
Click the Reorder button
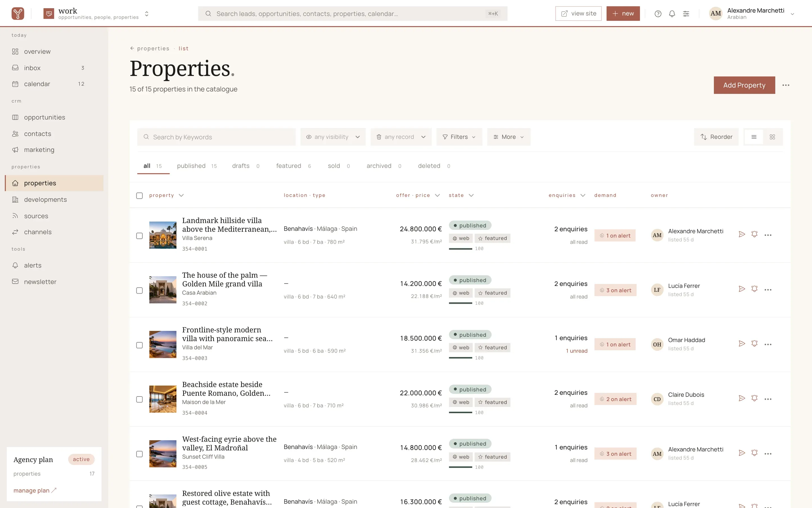716,137
